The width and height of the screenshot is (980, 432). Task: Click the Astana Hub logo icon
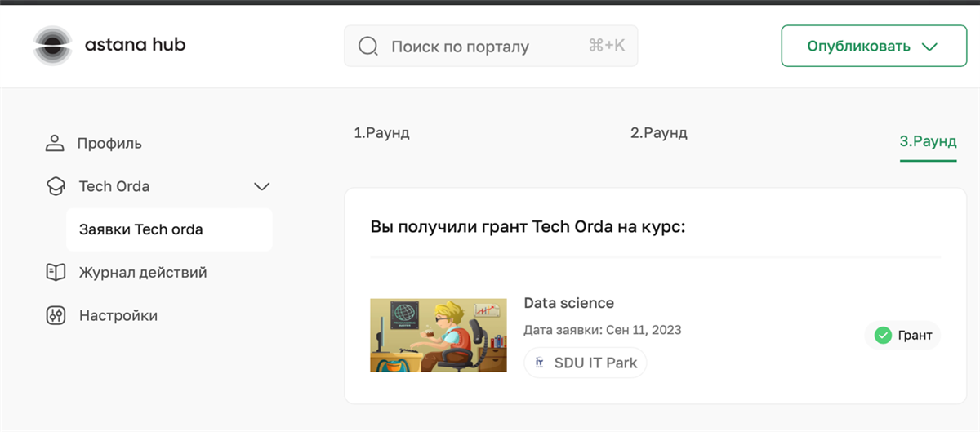[53, 45]
